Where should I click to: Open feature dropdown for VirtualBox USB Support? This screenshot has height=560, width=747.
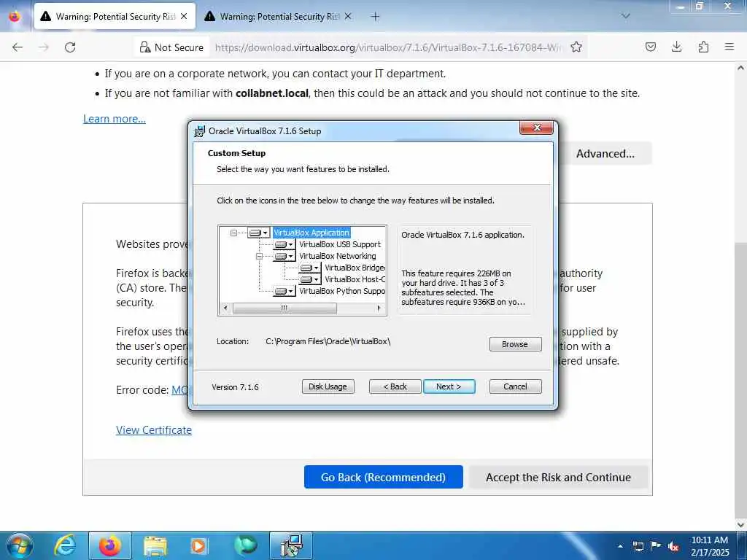point(285,244)
